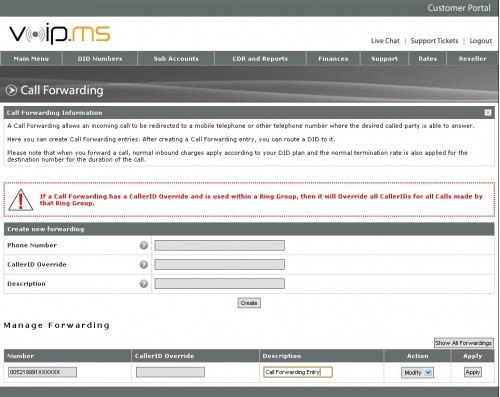Click the voip.ms logo
Image resolution: width=500 pixels, height=397 pixels.
[60, 34]
